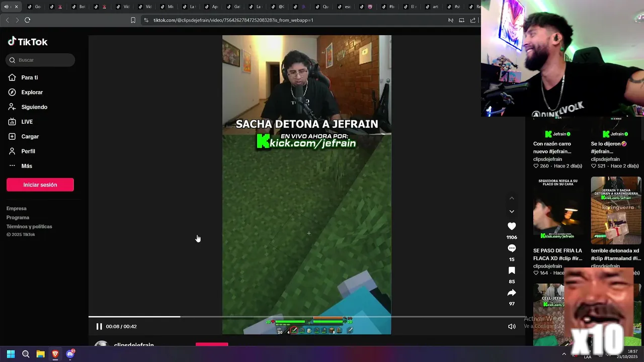Viewport: 644px width, 362px height.
Task: Close the active browser tab
Action: pyautogui.click(x=16, y=7)
